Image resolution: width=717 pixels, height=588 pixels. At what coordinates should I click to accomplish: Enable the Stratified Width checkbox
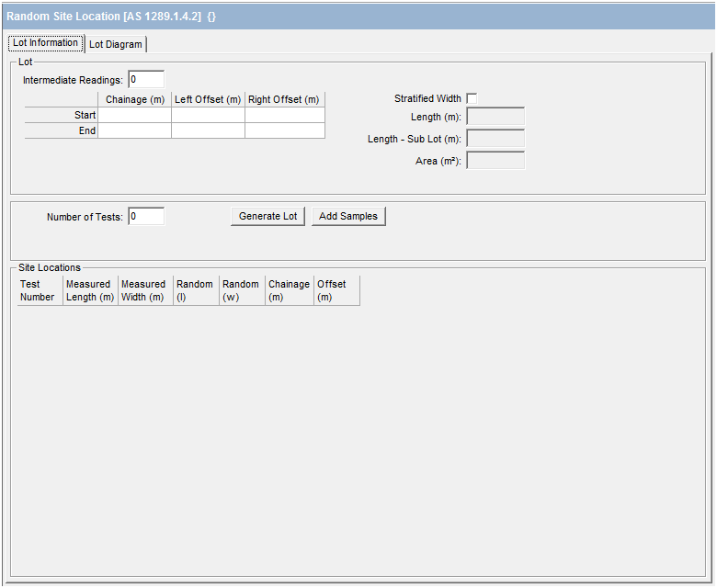pyautogui.click(x=472, y=98)
